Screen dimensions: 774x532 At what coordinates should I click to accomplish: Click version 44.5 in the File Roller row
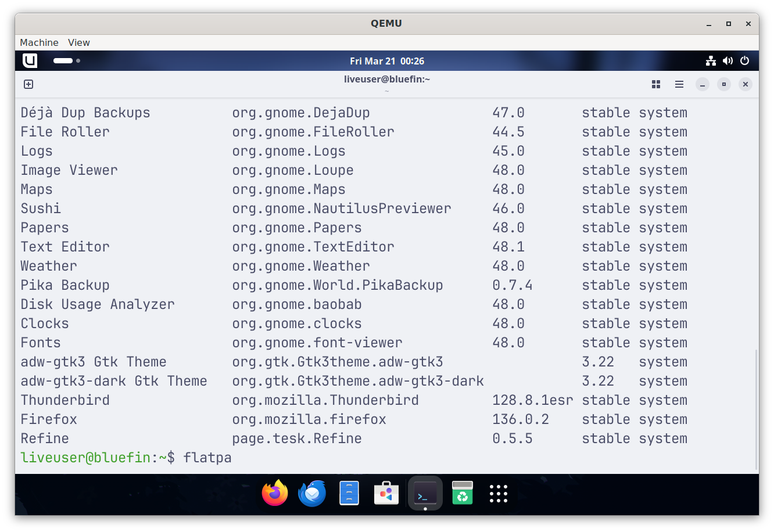click(x=508, y=132)
